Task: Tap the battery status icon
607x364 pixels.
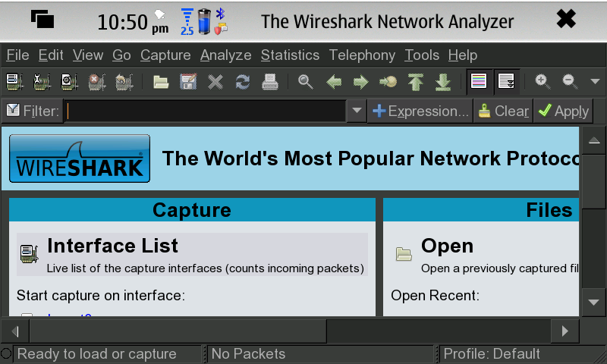Action: tap(204, 22)
